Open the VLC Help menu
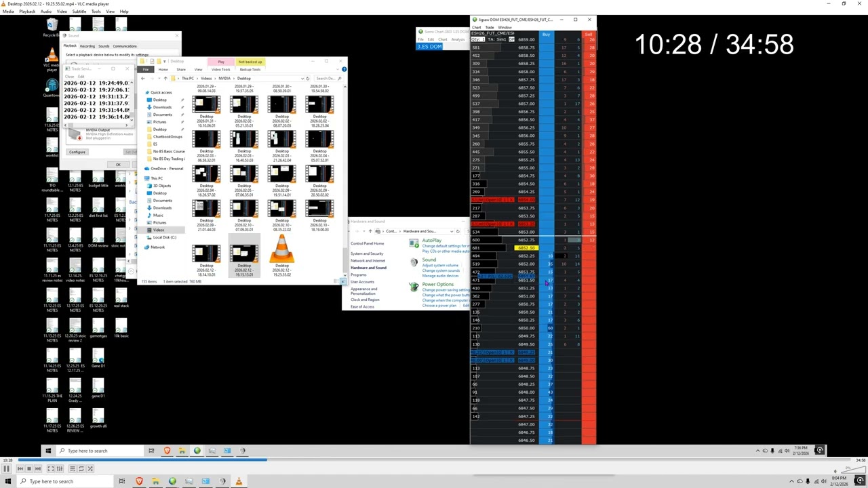Screen dimensions: 868x488 (x=124, y=12)
